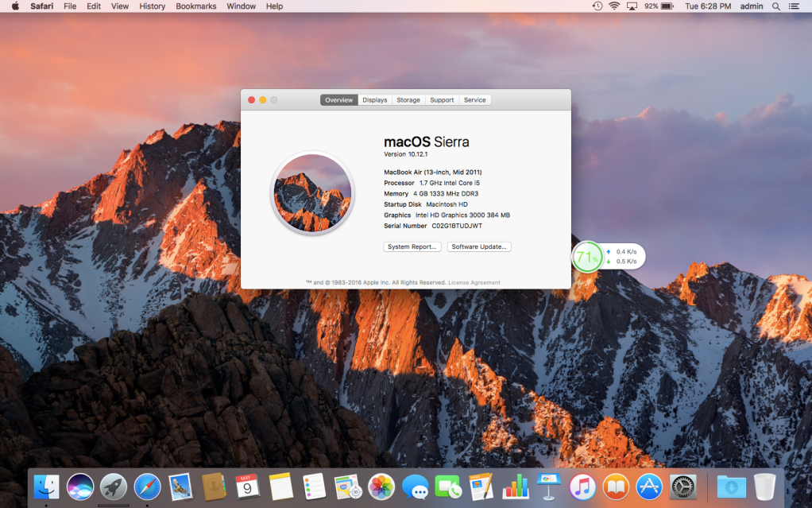Open FaceTime green icon in Dock

tap(448, 487)
